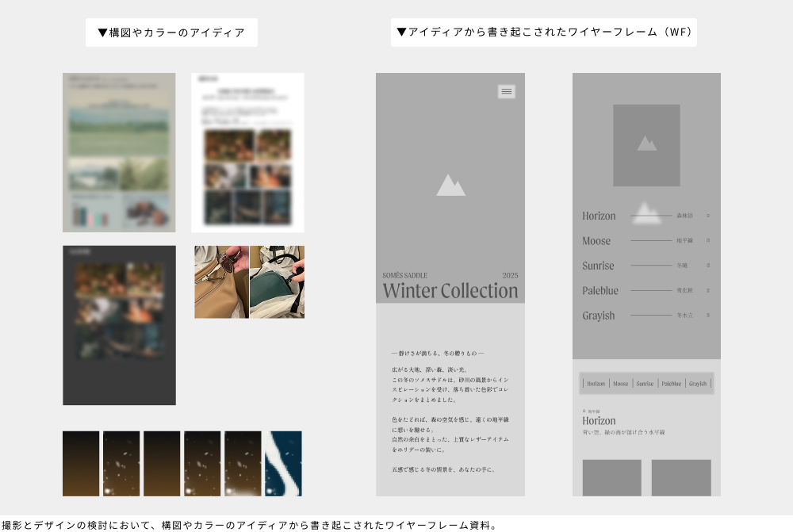Click the large Moose color list item
793x532 pixels.
596,241
